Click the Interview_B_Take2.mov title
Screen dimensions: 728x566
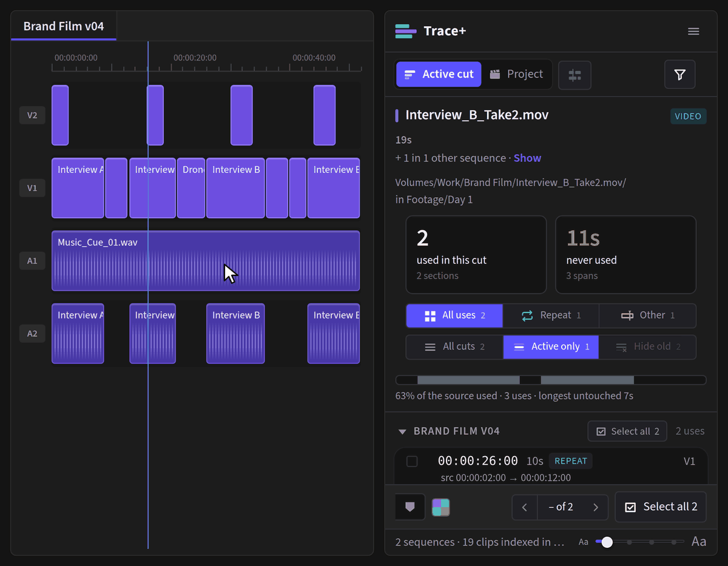pos(477,115)
